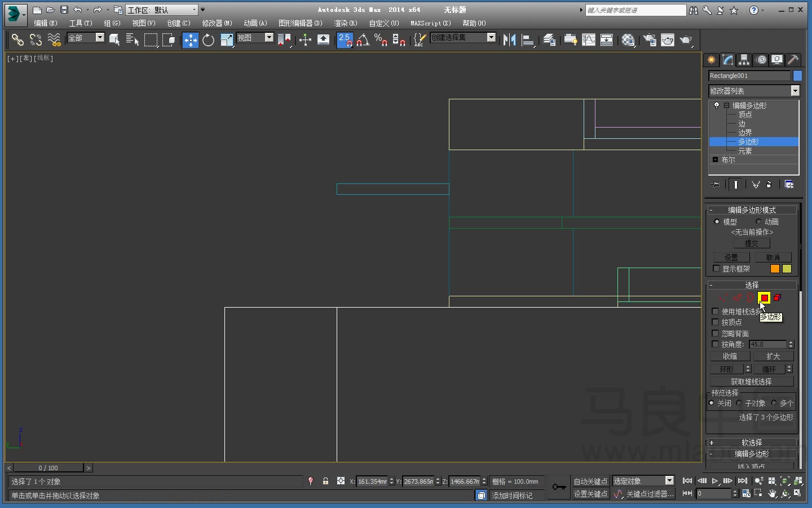Select the Element sub-object cube icon
812x508 pixels.
click(x=777, y=297)
